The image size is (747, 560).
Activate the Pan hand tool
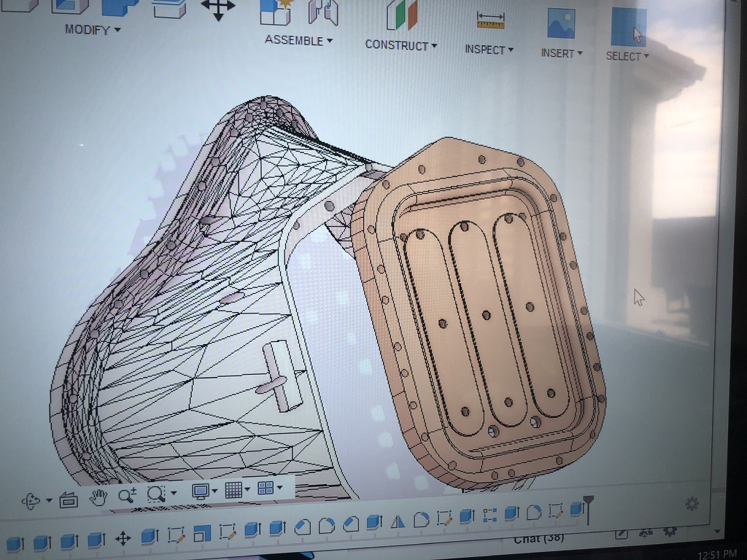pos(98,497)
